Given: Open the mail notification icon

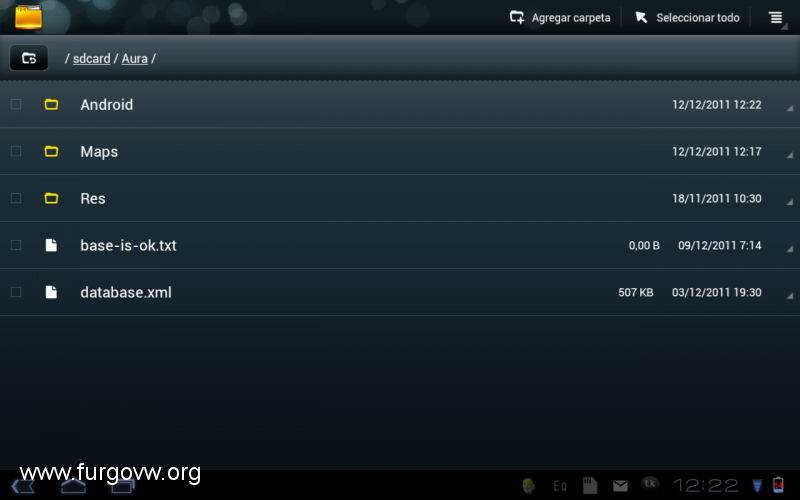Looking at the screenshot, I should (620, 486).
